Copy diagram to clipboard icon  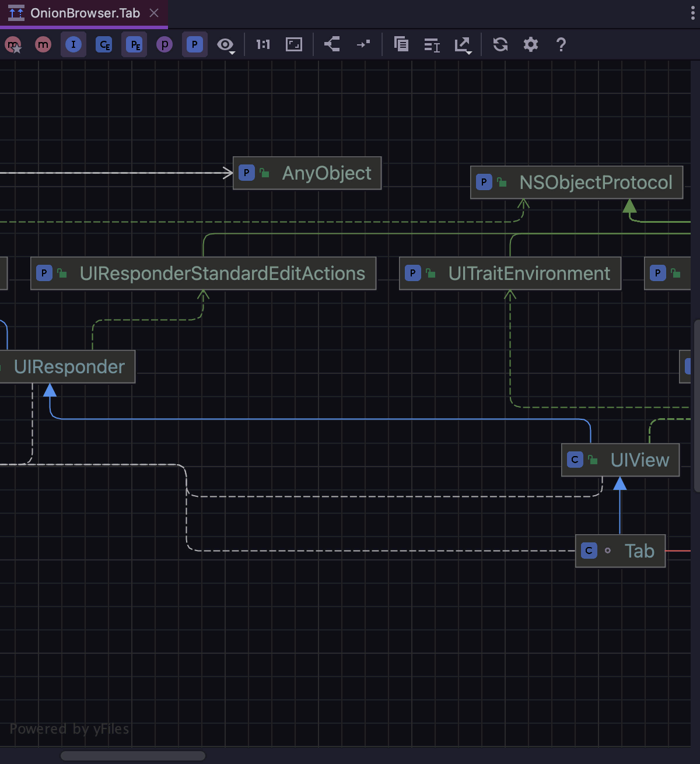click(401, 45)
